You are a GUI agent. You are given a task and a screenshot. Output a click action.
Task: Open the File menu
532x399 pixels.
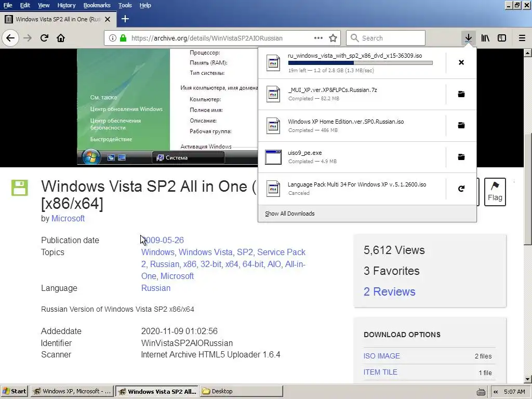click(x=7, y=5)
